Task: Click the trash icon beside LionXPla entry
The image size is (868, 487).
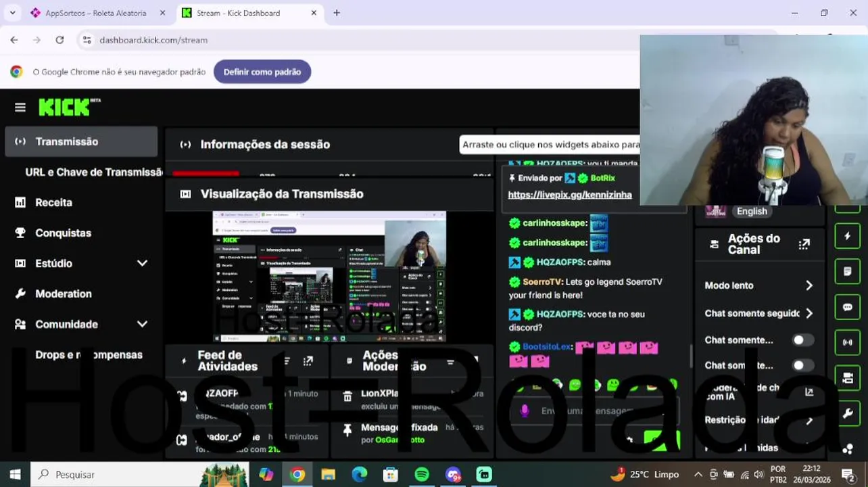Action: point(347,396)
